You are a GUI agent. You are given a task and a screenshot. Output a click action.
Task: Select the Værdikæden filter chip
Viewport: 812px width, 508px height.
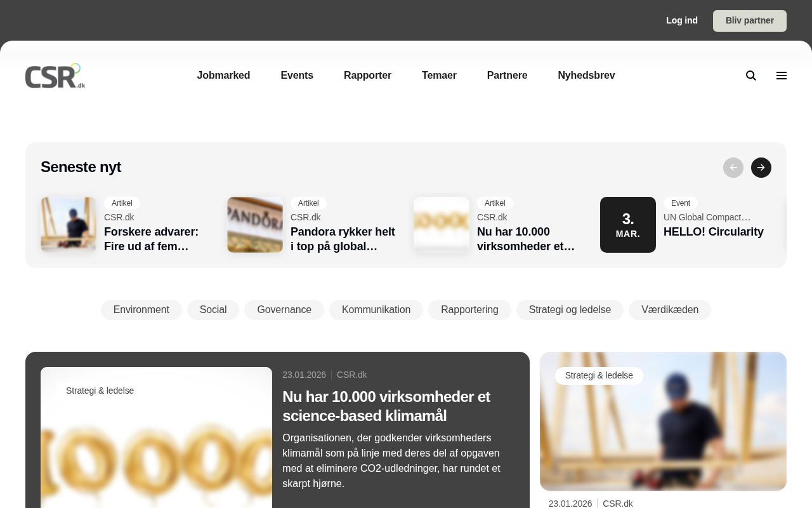670,310
